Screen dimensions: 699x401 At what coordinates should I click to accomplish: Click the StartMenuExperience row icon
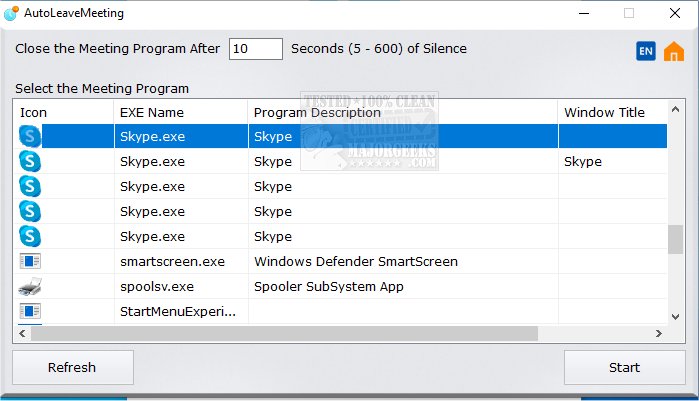(x=30, y=311)
